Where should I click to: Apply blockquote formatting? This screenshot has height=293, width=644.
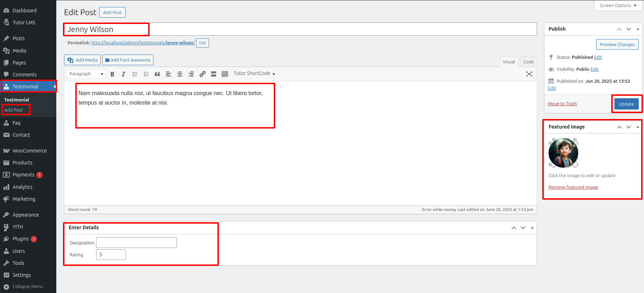pos(157,74)
